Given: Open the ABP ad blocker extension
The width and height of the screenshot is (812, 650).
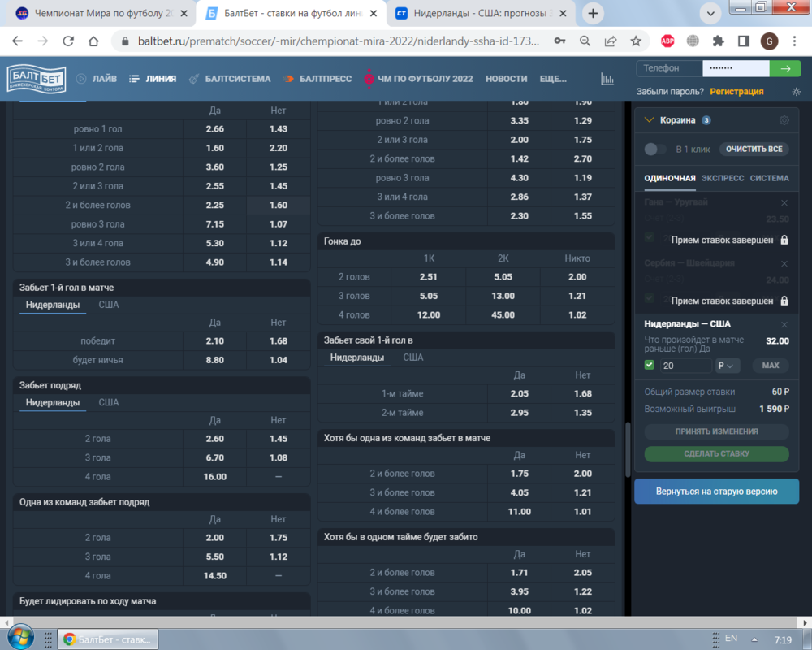Looking at the screenshot, I should [667, 41].
